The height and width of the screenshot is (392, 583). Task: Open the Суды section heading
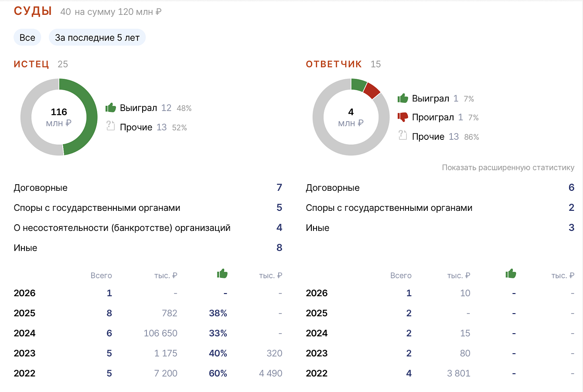(x=33, y=11)
